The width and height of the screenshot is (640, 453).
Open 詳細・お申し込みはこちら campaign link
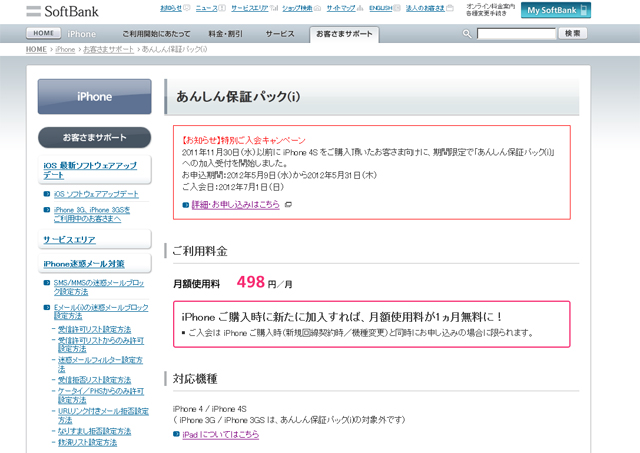[x=236, y=204]
